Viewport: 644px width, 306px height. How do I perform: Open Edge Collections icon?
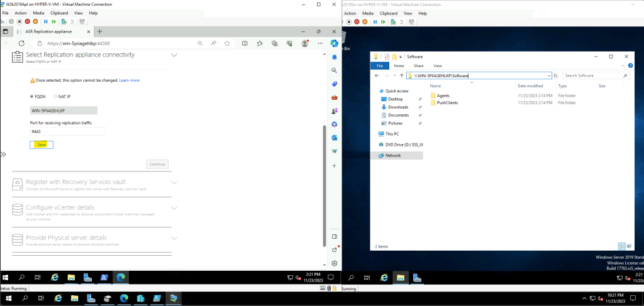pos(275,43)
